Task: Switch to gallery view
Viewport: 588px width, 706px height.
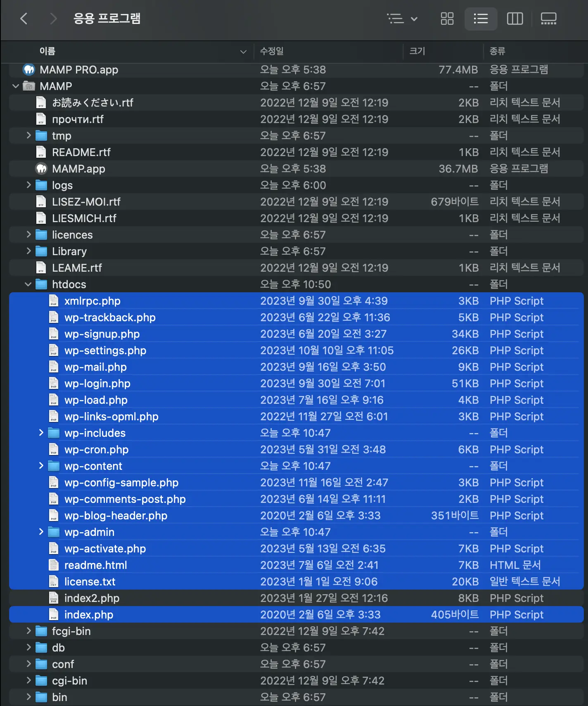Action: pyautogui.click(x=549, y=19)
